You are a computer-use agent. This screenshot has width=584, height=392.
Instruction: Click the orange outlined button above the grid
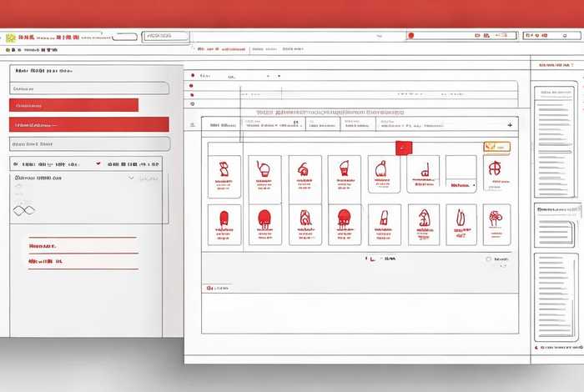496,147
